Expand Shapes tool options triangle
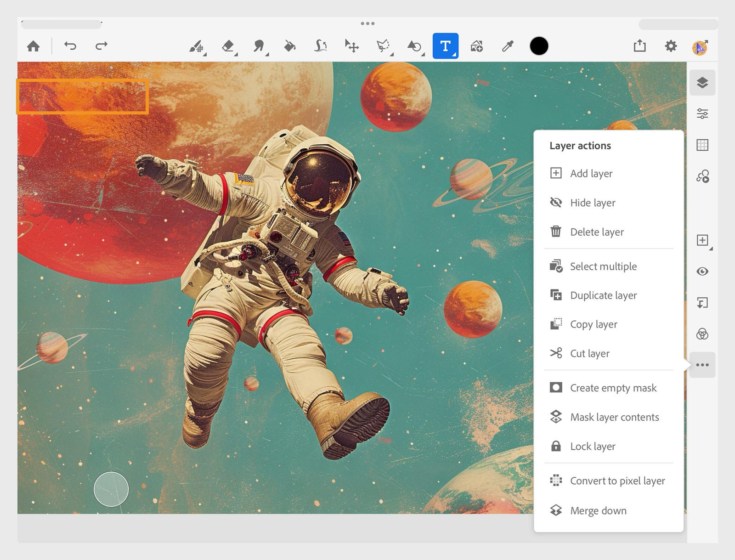735x560 pixels. coord(422,55)
